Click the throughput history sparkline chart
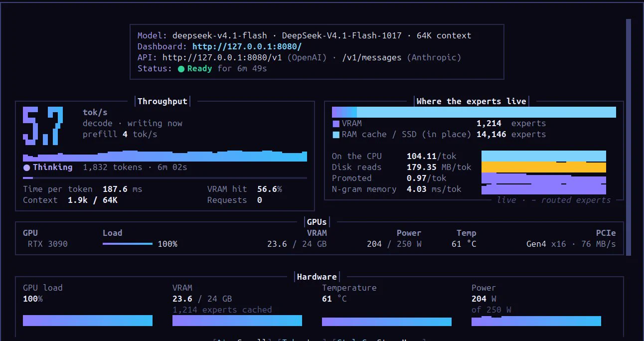 tap(165, 156)
